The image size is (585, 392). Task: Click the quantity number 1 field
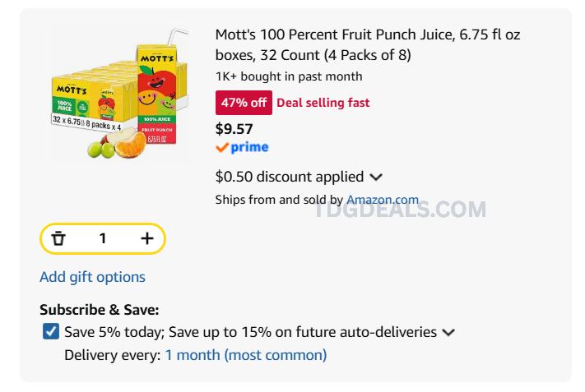(x=103, y=238)
